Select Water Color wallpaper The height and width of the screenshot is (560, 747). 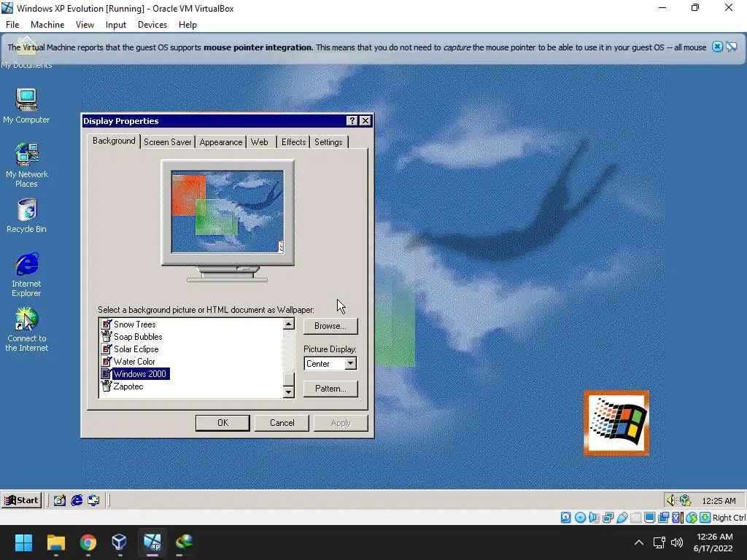pos(128,362)
